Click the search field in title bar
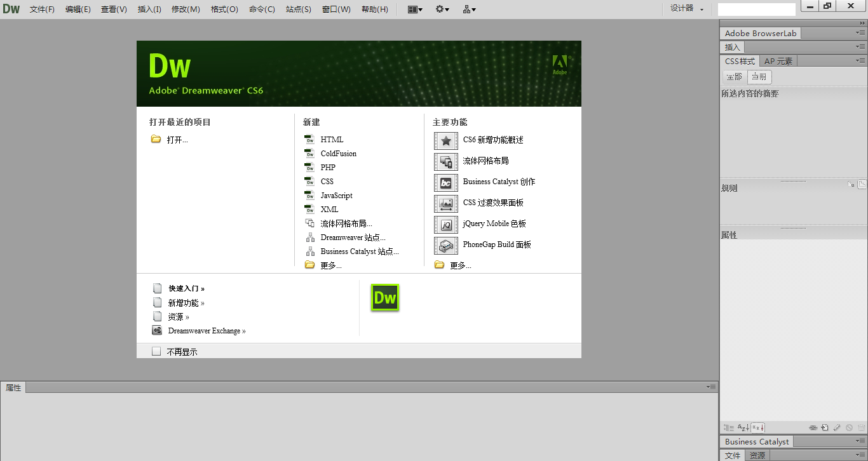The image size is (868, 461). (756, 10)
